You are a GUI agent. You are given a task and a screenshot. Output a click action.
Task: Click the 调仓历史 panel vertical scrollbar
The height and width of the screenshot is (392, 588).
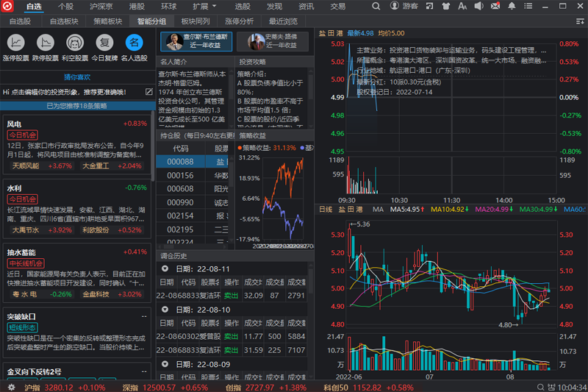pyautogui.click(x=310, y=279)
